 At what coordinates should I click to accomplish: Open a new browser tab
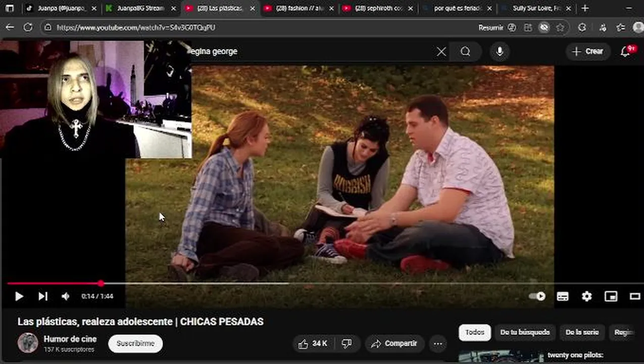585,8
